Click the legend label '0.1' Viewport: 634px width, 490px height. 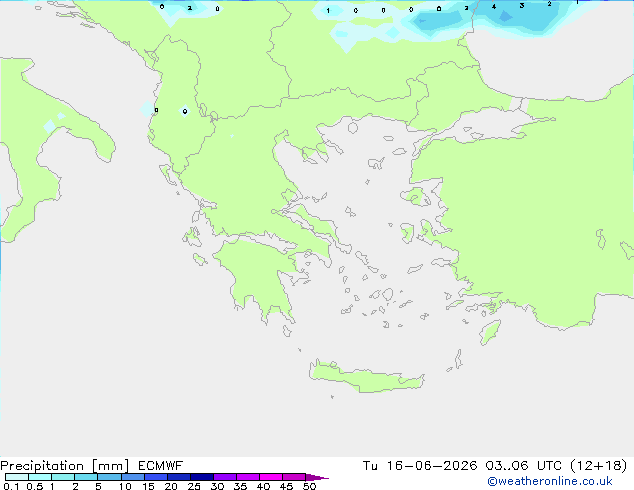(11, 486)
